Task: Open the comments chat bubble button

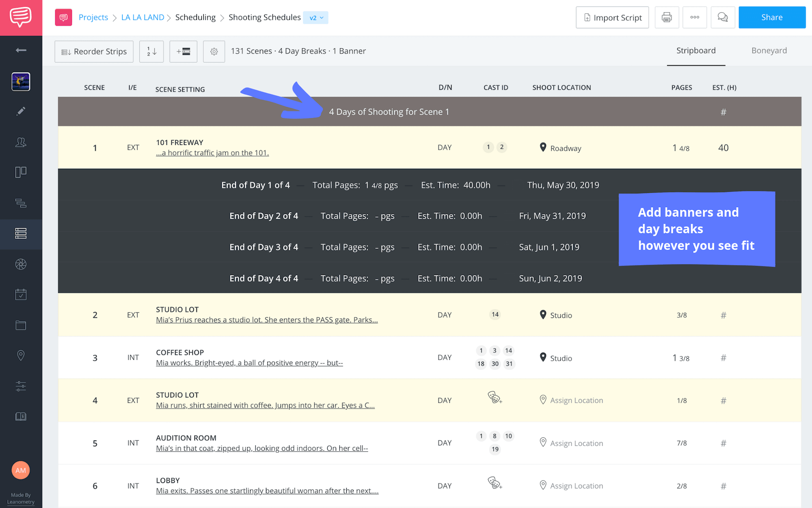Action: pos(723,17)
